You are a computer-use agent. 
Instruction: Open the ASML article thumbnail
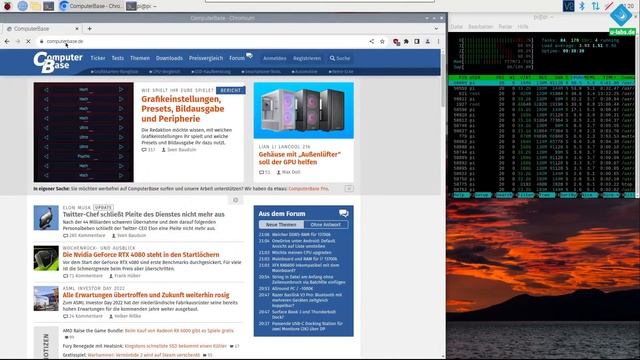[x=46, y=298]
